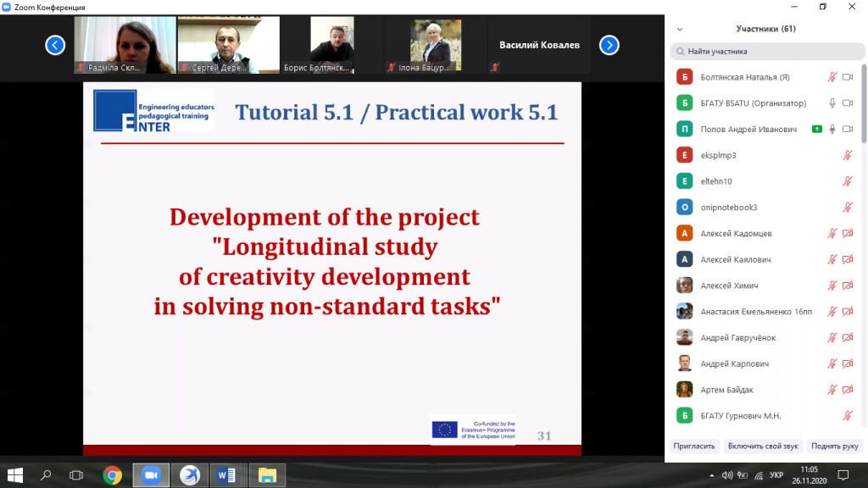
Task: Collapse the participants panel chevron
Action: [680, 30]
